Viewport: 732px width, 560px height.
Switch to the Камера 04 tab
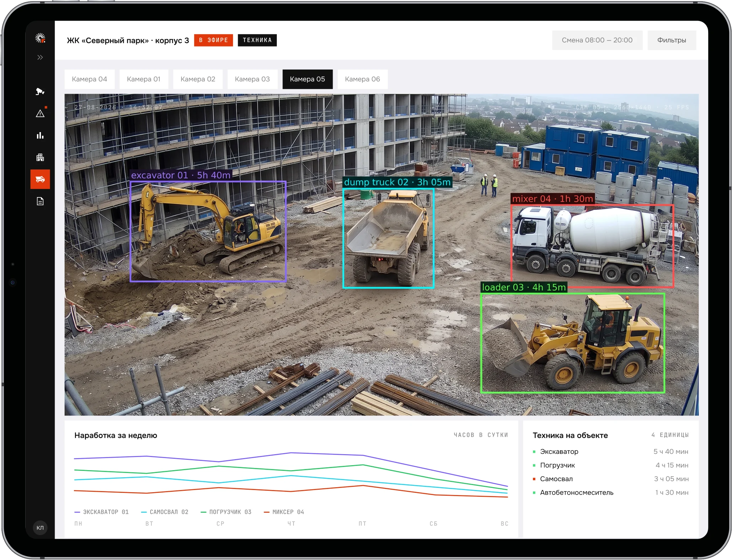point(90,79)
